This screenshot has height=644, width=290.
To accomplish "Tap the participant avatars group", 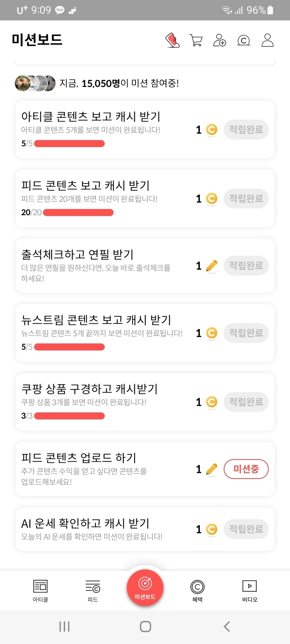I will coord(35,83).
